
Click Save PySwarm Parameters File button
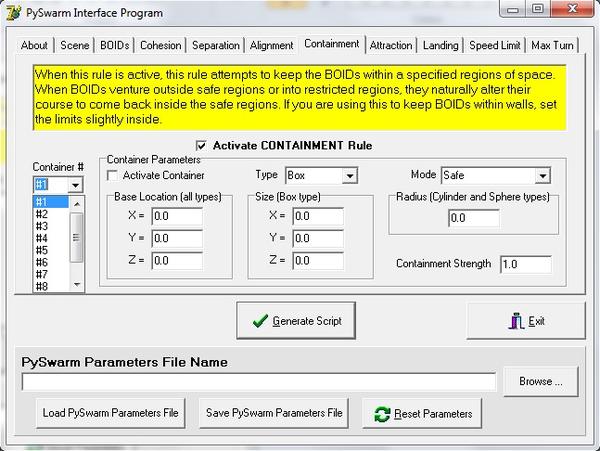pos(274,413)
